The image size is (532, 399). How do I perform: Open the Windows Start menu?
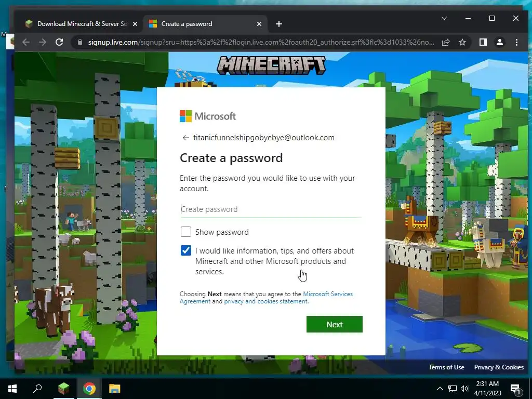[x=12, y=389]
